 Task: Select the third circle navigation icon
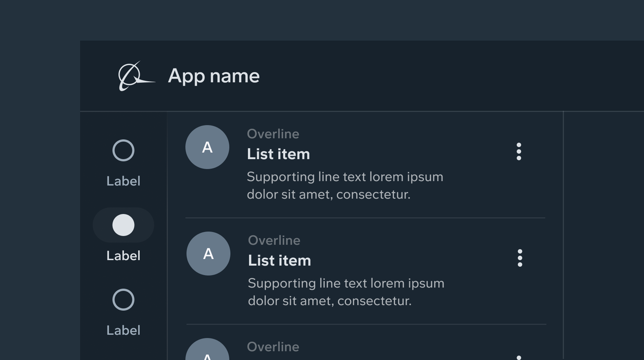(x=123, y=300)
